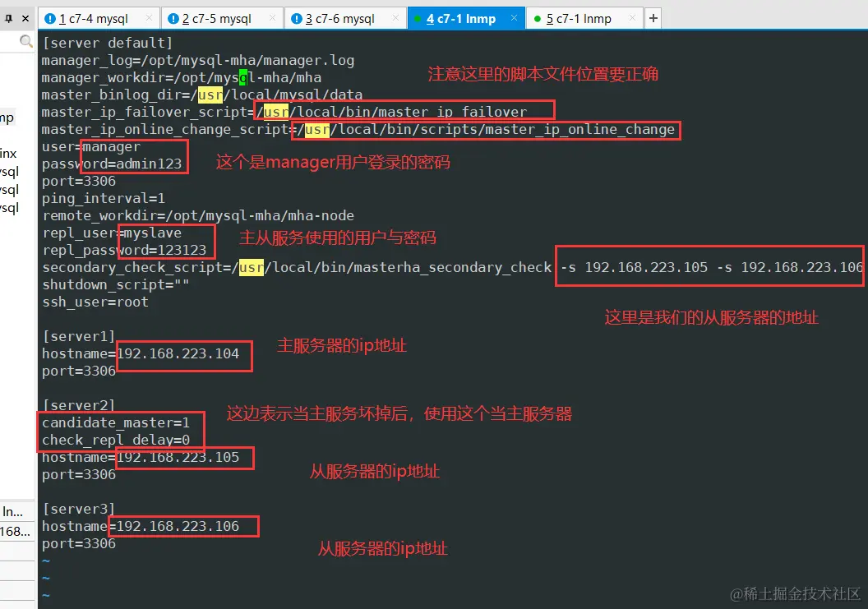868x609 pixels.
Task: Click the 'shutdown_script=""' line
Action: coord(116,284)
